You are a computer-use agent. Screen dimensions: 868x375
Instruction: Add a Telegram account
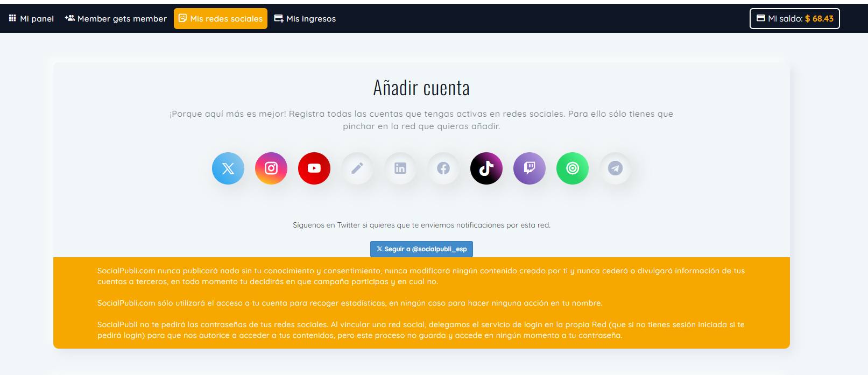tap(616, 168)
